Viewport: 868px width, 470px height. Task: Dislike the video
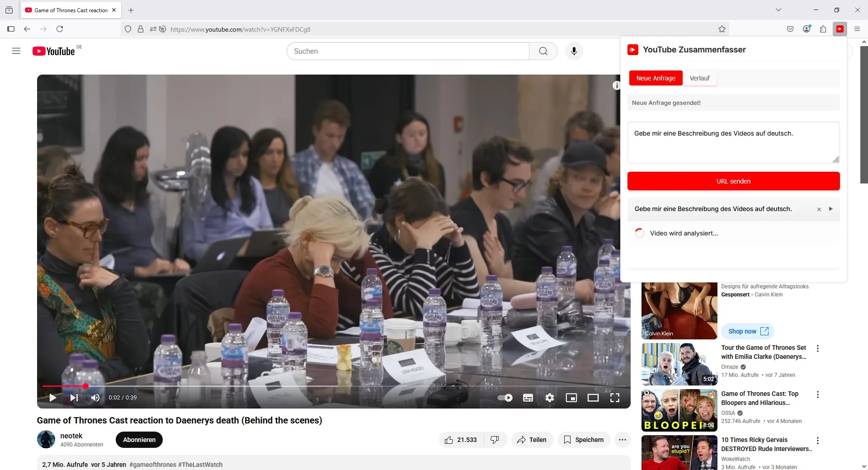click(x=495, y=440)
